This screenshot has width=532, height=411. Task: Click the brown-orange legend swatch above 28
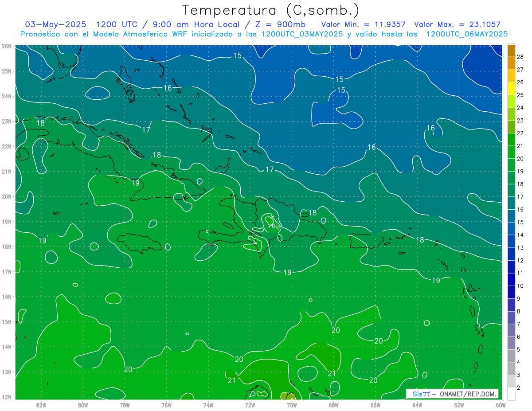(511, 51)
